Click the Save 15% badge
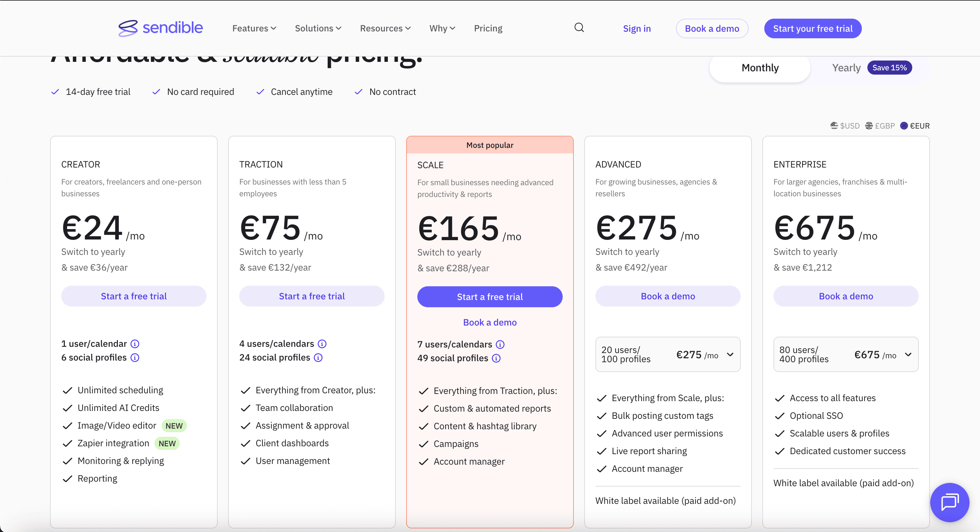 [x=889, y=68]
